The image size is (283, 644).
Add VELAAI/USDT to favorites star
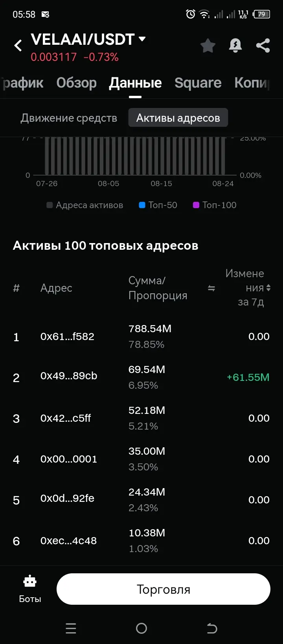tap(208, 46)
